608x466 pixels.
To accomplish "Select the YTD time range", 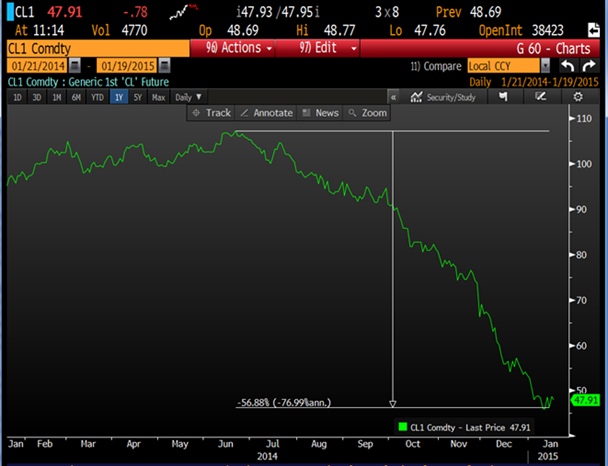I will click(x=98, y=97).
